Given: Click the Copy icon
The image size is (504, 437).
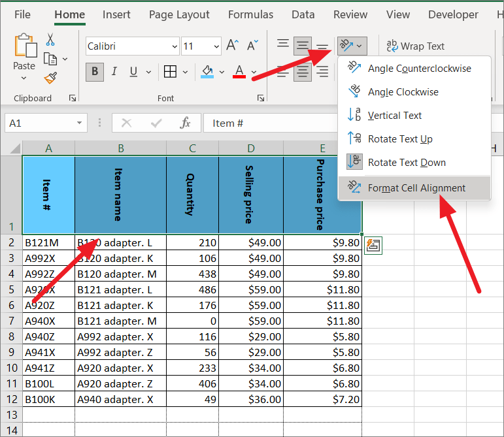Looking at the screenshot, I should (x=50, y=59).
